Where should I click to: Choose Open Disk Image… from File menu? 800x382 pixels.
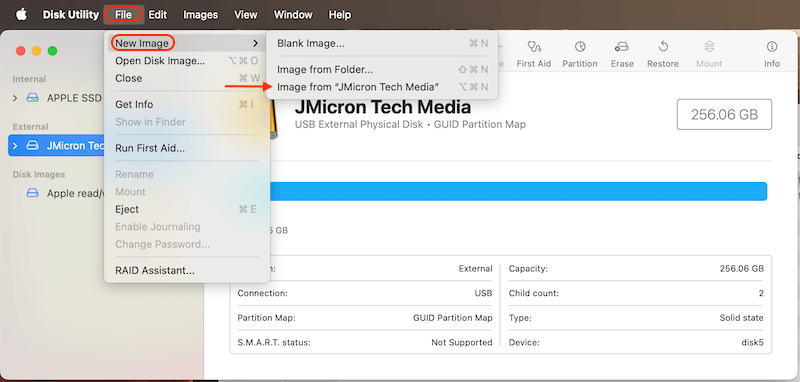pyautogui.click(x=187, y=61)
